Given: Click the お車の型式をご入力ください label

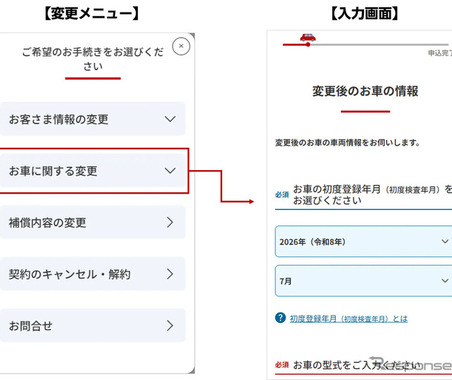Looking at the screenshot, I should [357, 365].
